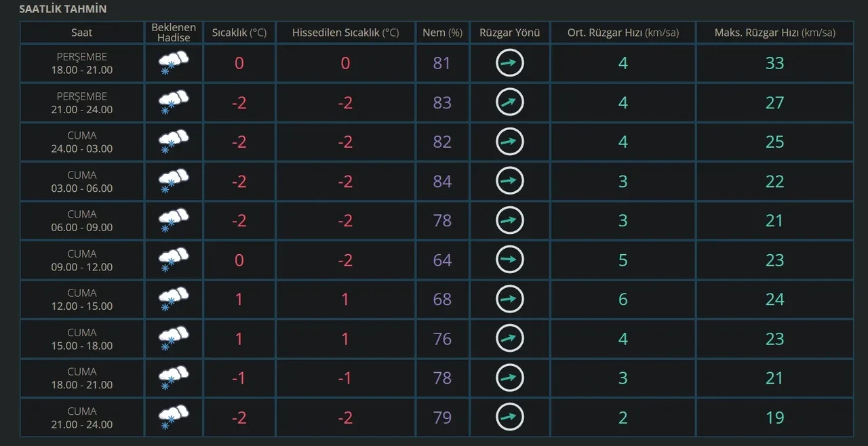Click the snow icon for Perşembe 18.00 - 21.00

[173, 64]
